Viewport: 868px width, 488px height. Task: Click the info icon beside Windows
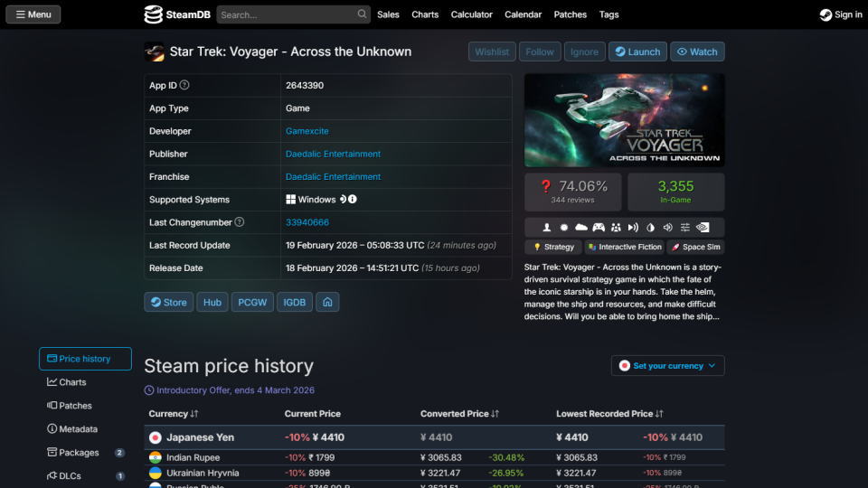coord(353,200)
